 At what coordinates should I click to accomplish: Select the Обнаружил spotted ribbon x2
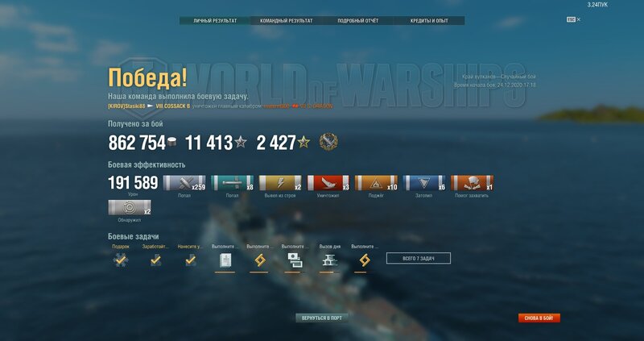(130, 207)
